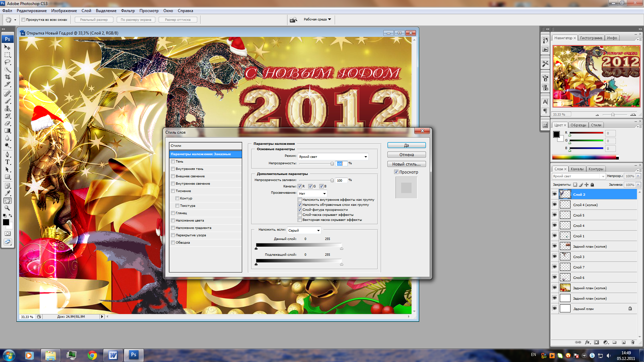This screenshot has height=362, width=644.
Task: Open the Рабочая среда workspace dropdown
Action: point(317,19)
